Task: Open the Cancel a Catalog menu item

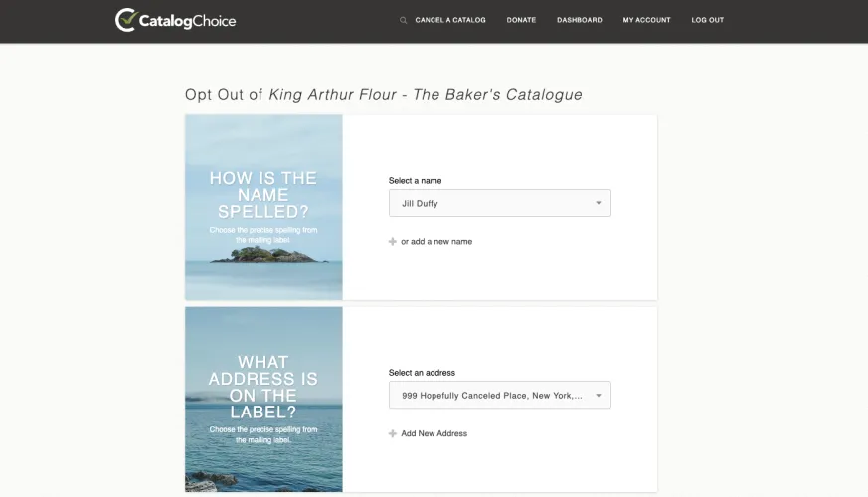Action: pos(450,20)
